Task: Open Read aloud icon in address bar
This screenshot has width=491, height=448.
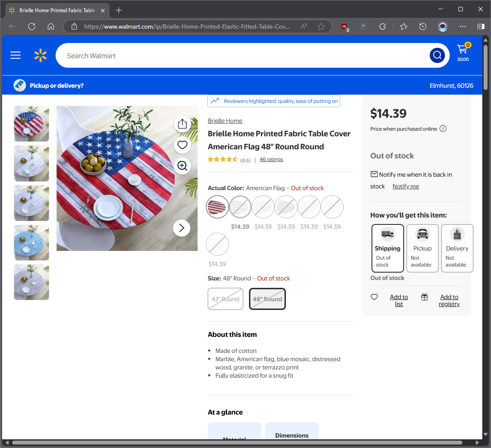Action: (303, 26)
